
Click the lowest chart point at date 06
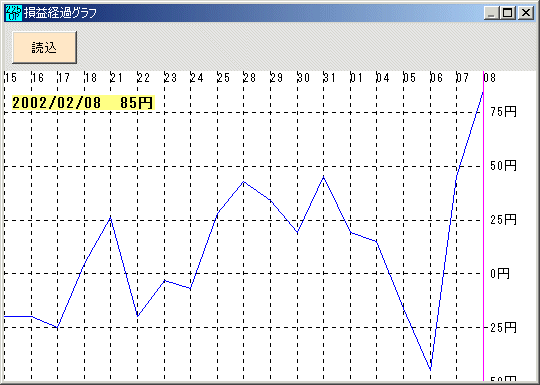pyautogui.click(x=430, y=370)
